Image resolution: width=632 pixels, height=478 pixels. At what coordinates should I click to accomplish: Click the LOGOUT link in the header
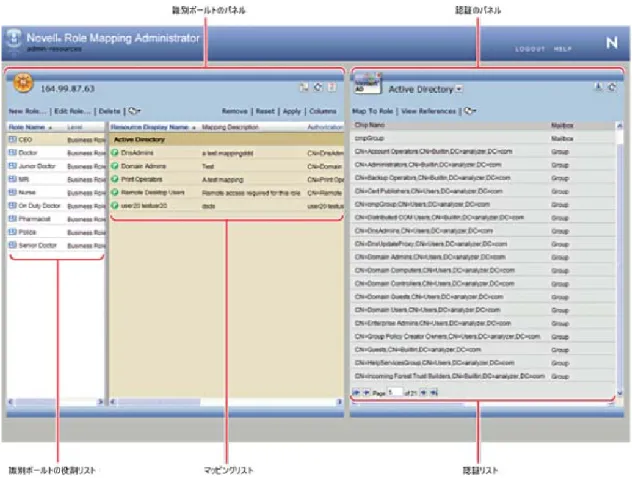pos(530,49)
